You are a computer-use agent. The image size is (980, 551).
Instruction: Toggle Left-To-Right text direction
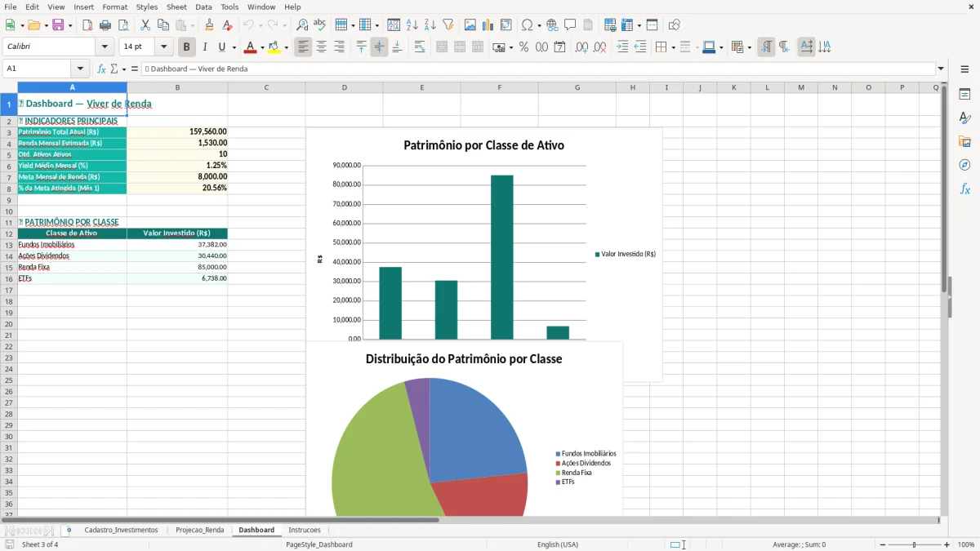pyautogui.click(x=766, y=47)
